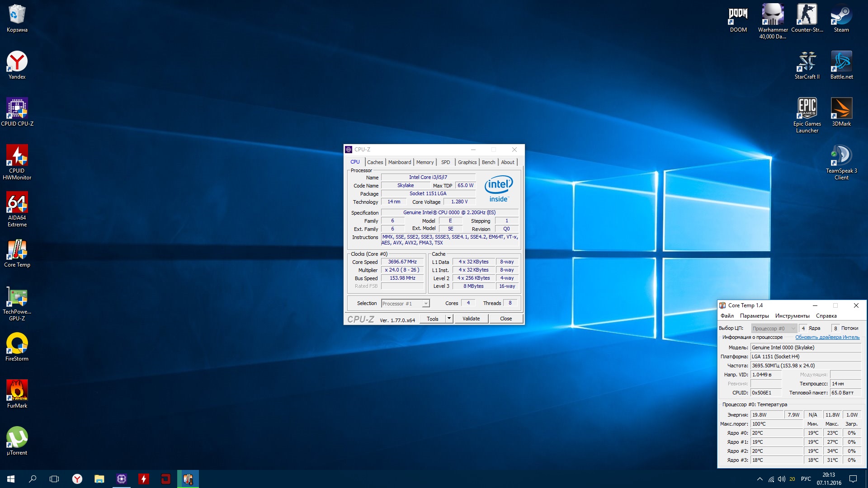
Task: Click the Обновить драйвера Интель link
Action: coord(827,337)
